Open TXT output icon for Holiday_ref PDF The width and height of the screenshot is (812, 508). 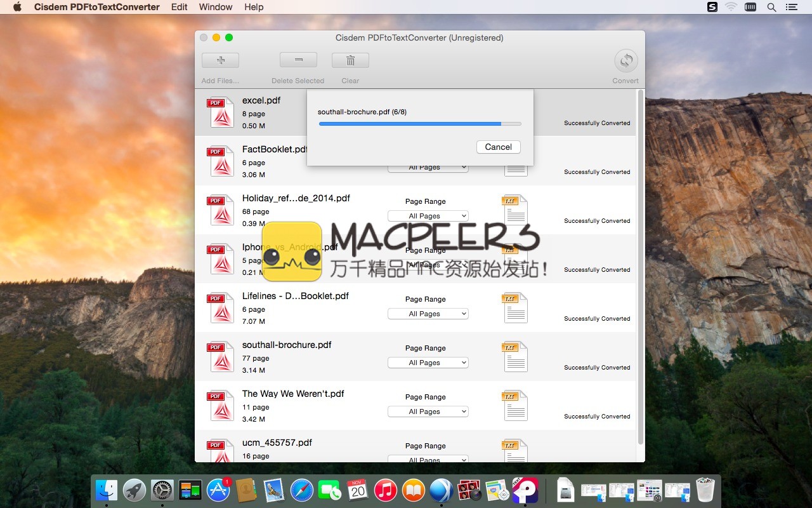pyautogui.click(x=514, y=210)
